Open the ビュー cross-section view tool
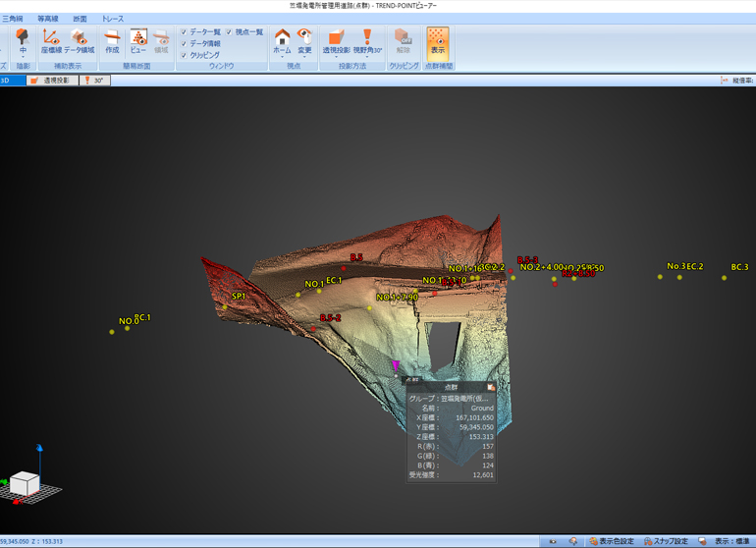Screen dimensions: 756x548 click(137, 39)
